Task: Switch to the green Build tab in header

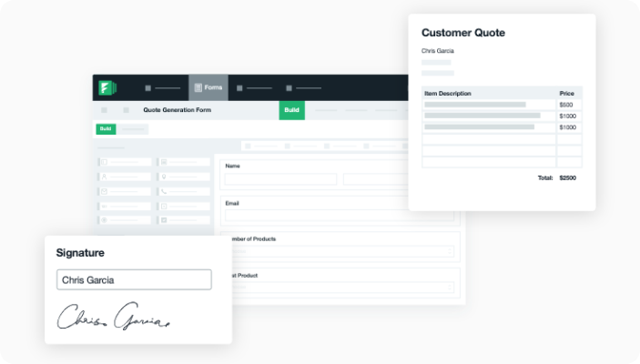Action: (x=291, y=110)
